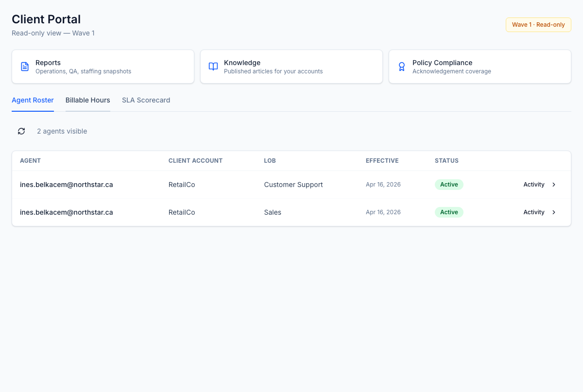Click the CLIENT ACCOUNT column header
Screen dimensions: 583x392
[195, 161]
